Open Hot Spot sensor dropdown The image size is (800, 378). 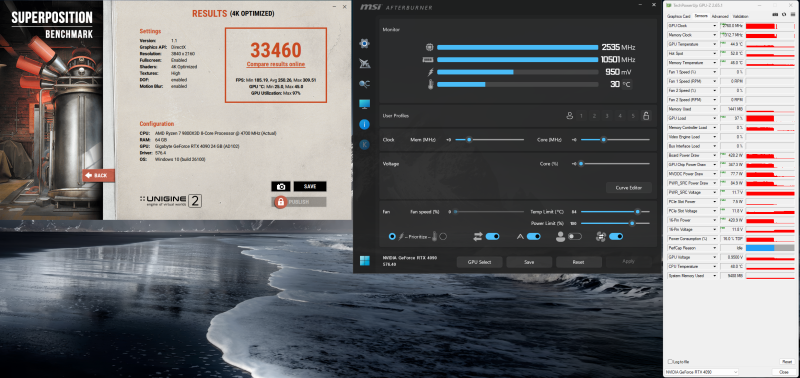point(715,54)
